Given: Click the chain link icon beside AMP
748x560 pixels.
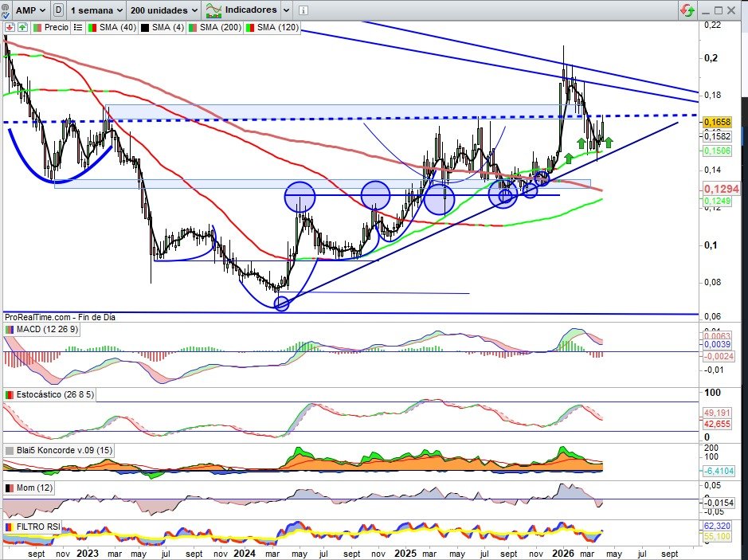Looking at the screenshot, I should pyautogui.click(x=6, y=10).
